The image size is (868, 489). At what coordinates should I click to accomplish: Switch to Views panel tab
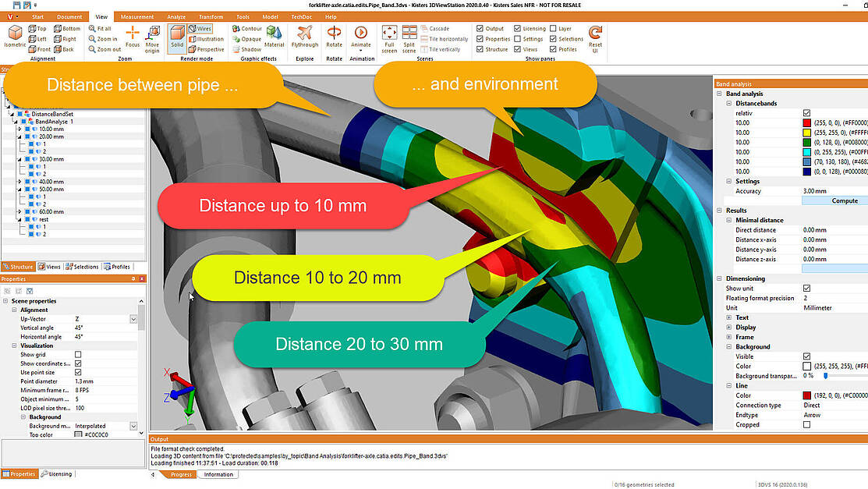click(x=49, y=267)
